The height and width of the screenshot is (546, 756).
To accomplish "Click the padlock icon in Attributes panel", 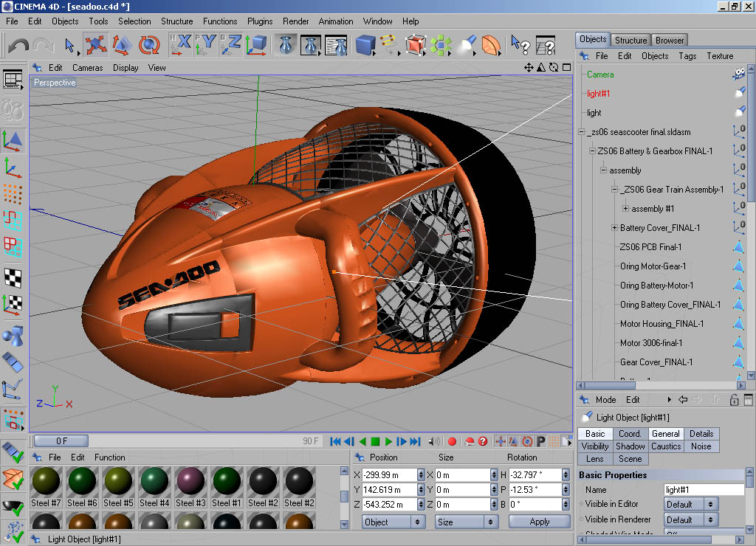I will (734, 400).
